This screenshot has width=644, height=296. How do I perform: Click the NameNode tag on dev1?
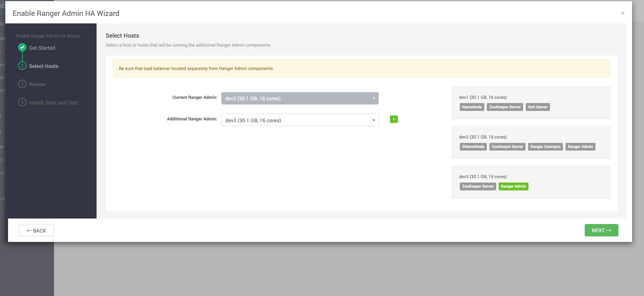coord(471,107)
